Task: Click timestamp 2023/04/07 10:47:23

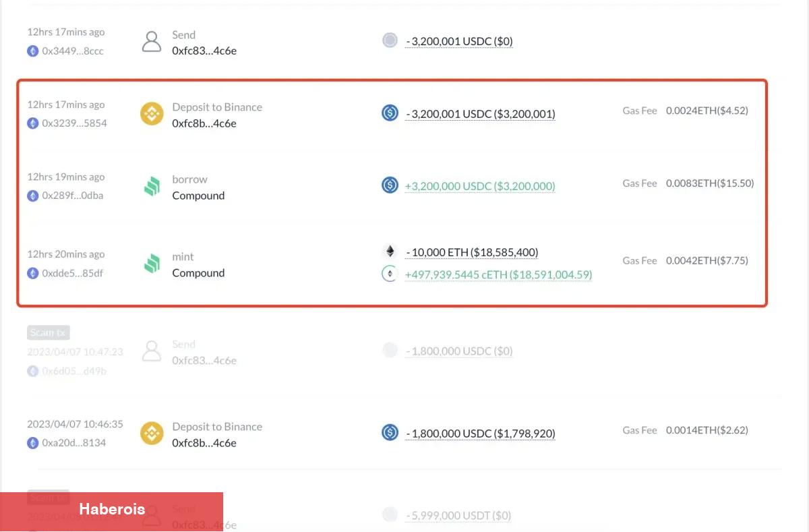Action: (x=75, y=352)
